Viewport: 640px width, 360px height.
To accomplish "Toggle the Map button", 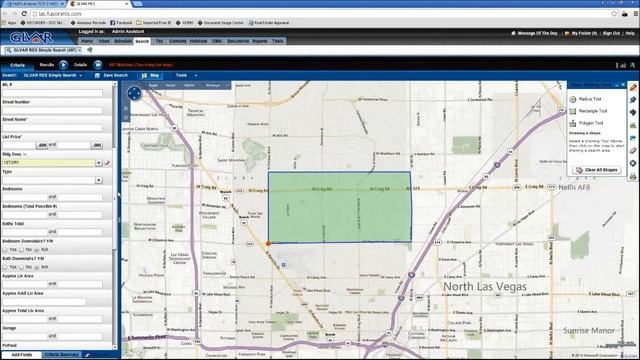I will (x=150, y=76).
